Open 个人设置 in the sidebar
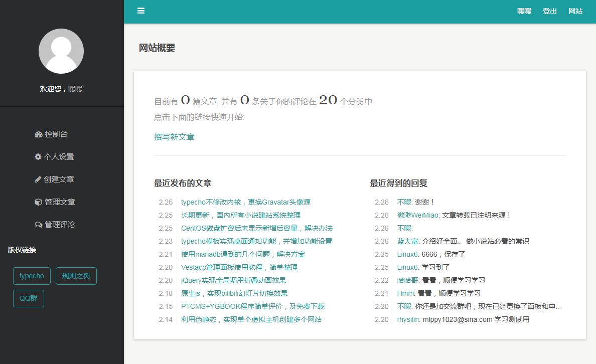 [x=59, y=157]
